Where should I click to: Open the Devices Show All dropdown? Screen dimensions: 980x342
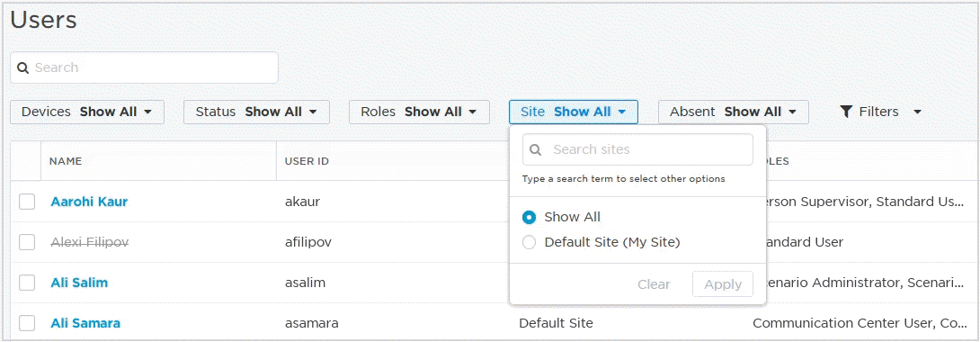tap(87, 112)
